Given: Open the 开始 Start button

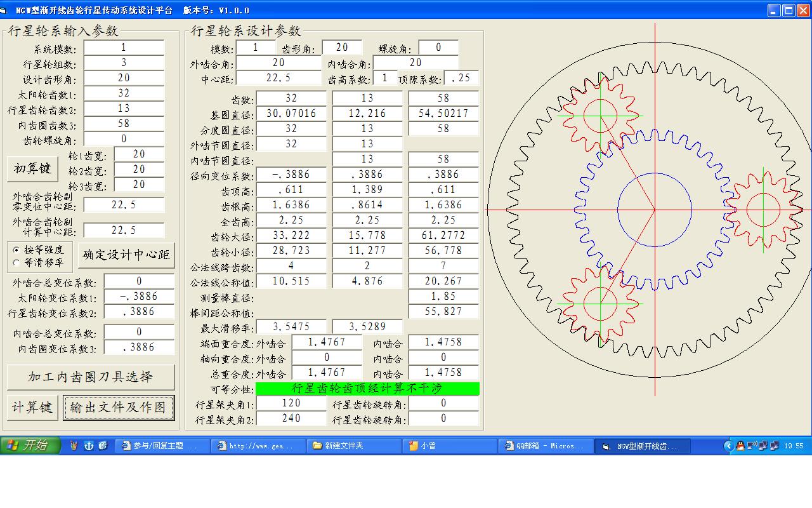Looking at the screenshot, I should (30, 446).
